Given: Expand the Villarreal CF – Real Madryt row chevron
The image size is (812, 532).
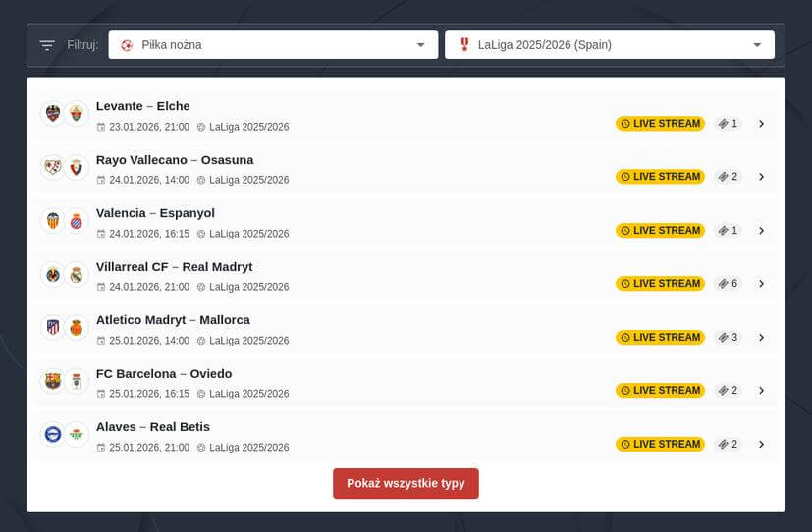Looking at the screenshot, I should (761, 283).
